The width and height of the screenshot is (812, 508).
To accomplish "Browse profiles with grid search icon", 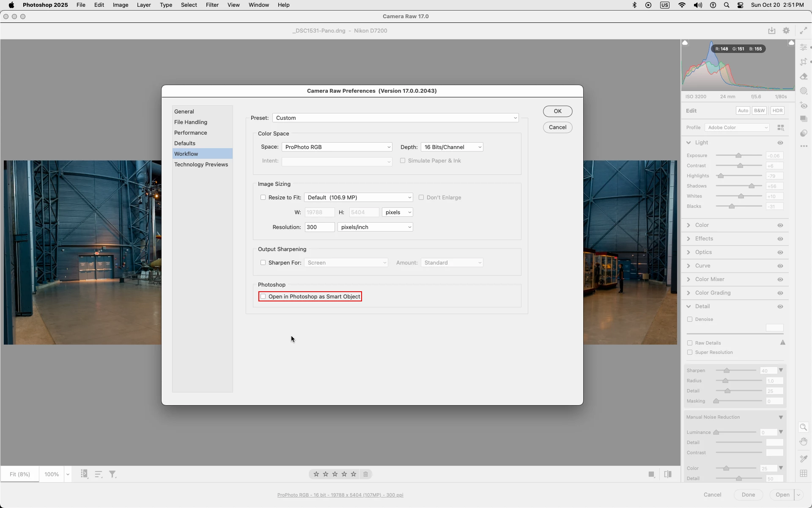I will tap(781, 127).
